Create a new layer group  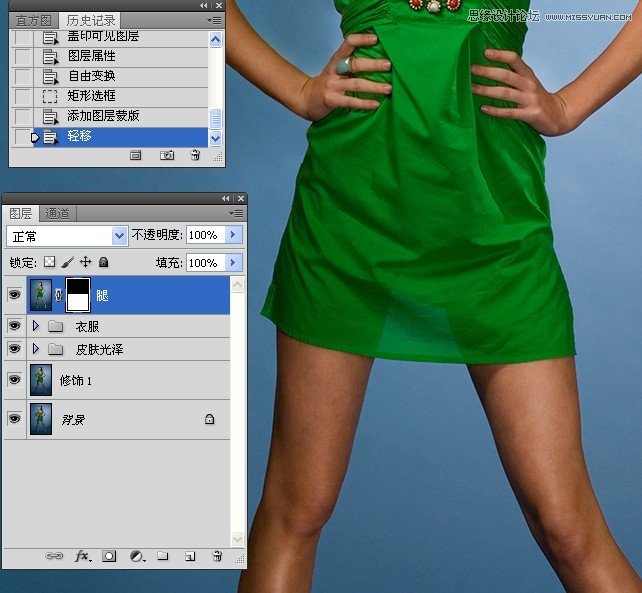(x=163, y=556)
